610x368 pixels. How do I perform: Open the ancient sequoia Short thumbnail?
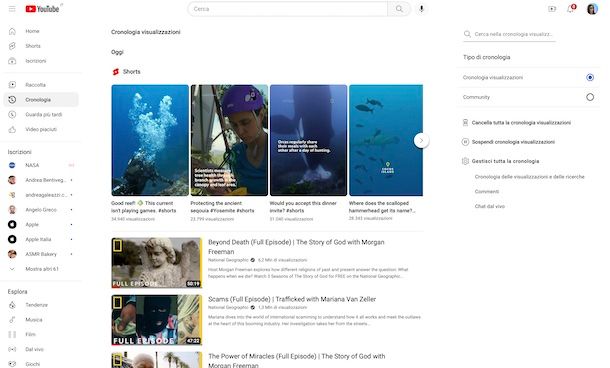pyautogui.click(x=229, y=140)
